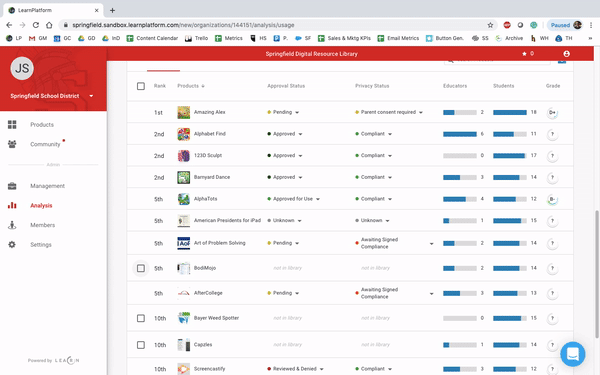Open the user account icon in header

[567, 54]
